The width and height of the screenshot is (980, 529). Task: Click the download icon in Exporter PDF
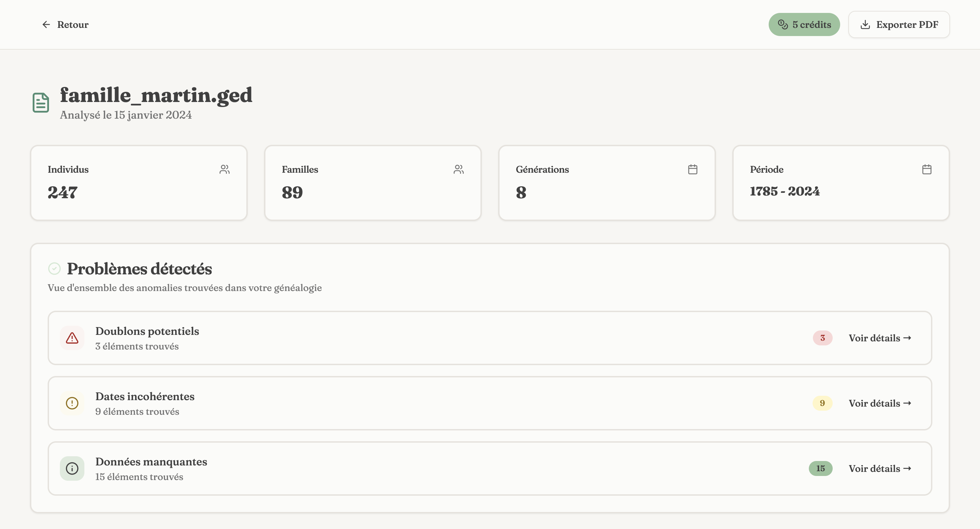click(x=865, y=25)
